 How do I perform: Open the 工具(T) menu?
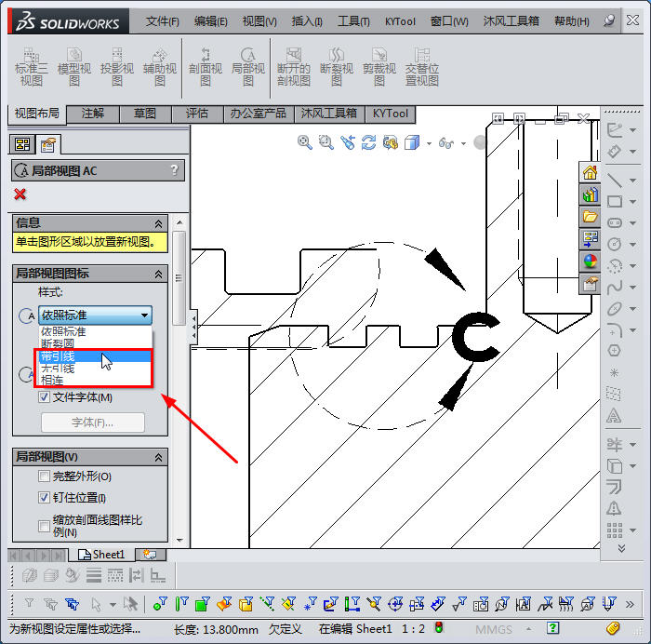pos(352,20)
